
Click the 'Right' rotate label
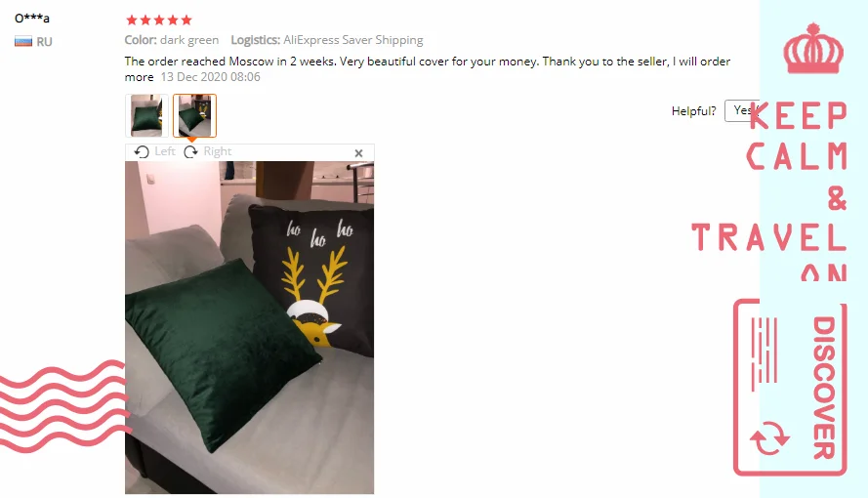pos(218,151)
